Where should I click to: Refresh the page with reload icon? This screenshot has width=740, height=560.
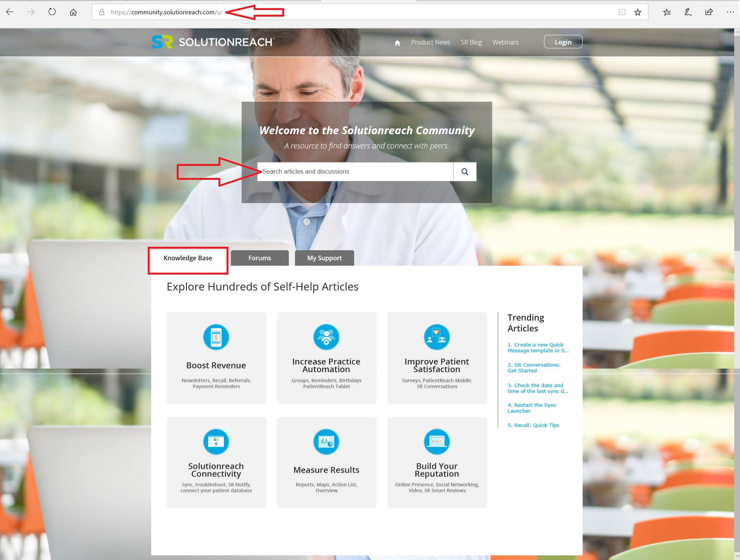[52, 12]
